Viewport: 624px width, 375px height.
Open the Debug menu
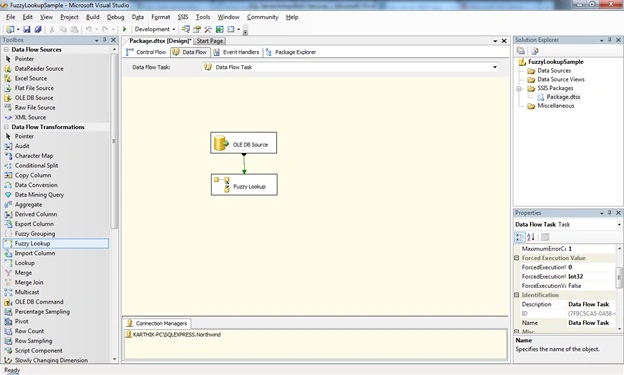115,17
